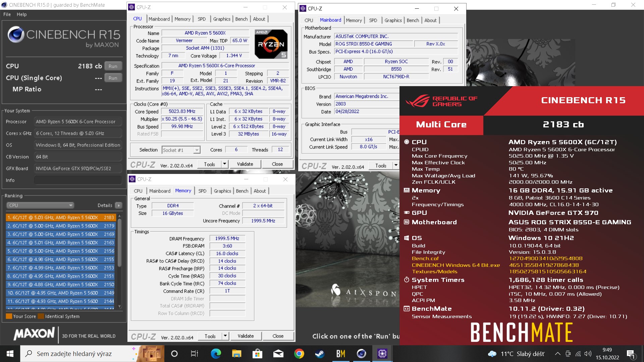The height and width of the screenshot is (362, 644).
Task: Select ranking entry scoring 2179
Action: point(61,226)
